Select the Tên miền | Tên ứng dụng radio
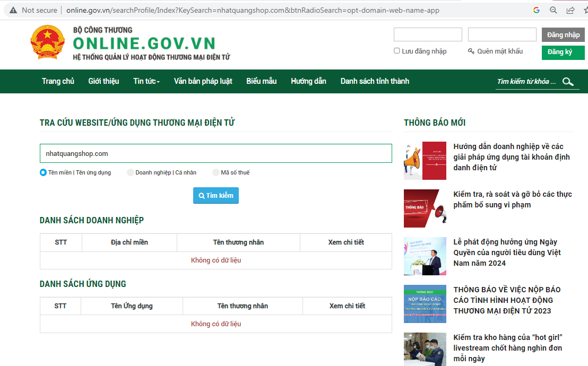 (43, 172)
